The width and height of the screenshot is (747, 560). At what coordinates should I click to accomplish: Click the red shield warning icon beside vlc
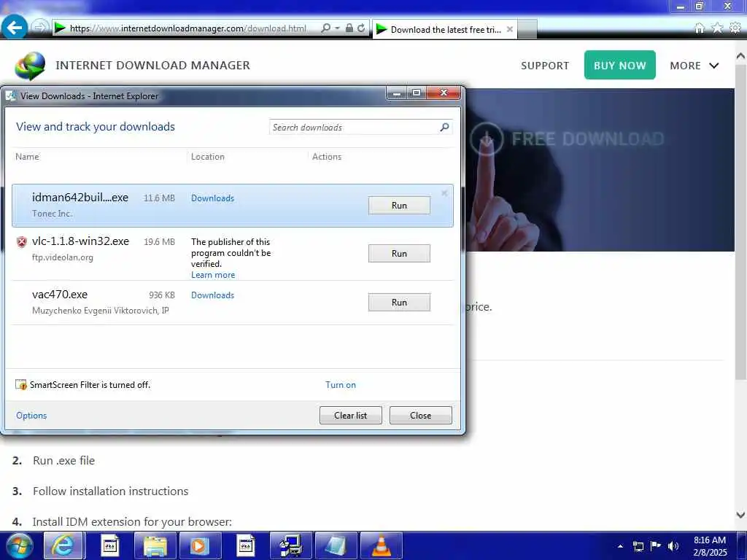pos(22,242)
